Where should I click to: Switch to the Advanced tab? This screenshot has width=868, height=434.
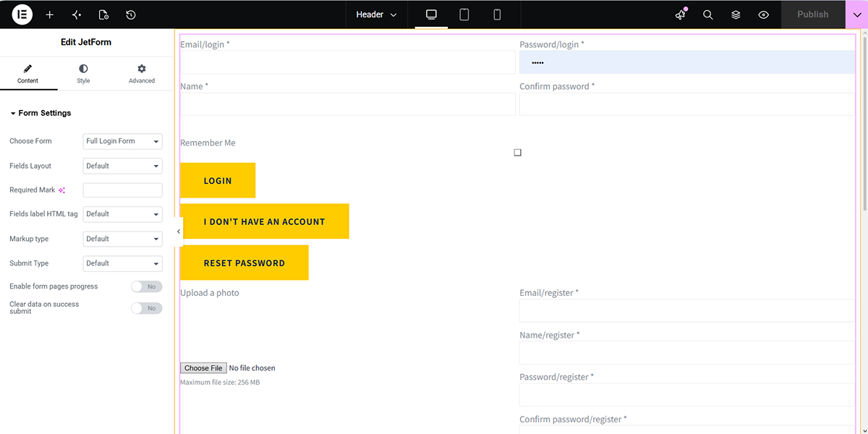[142, 73]
